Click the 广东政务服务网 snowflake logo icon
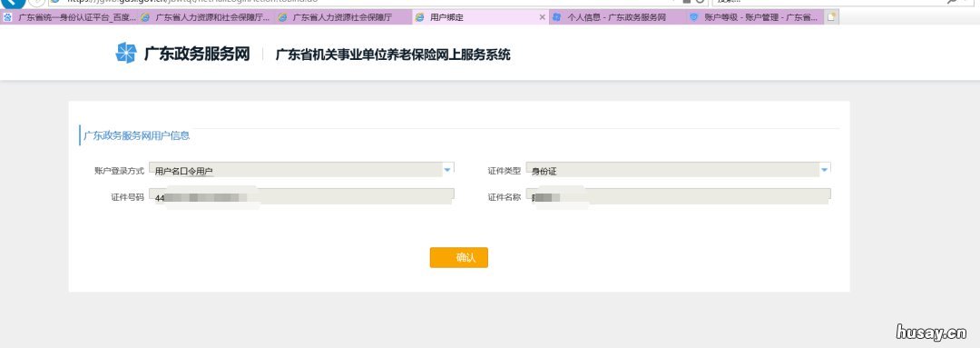The height and width of the screenshot is (348, 980). pyautogui.click(x=125, y=54)
